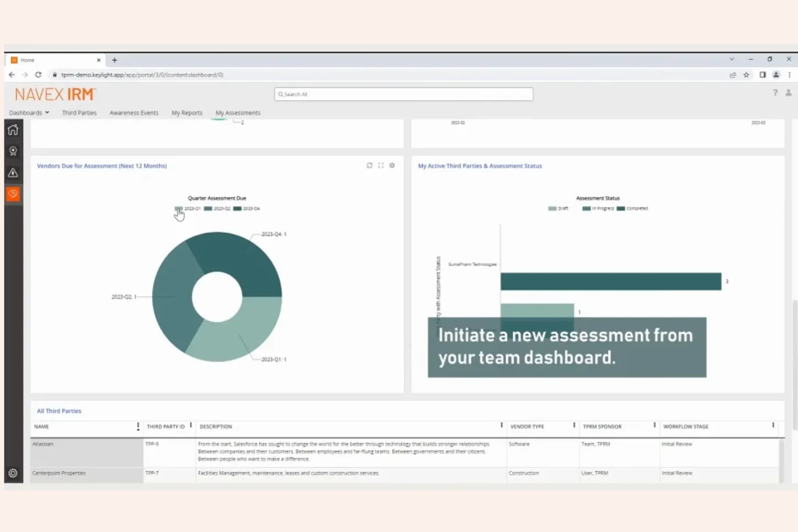Image resolution: width=798 pixels, height=532 pixels.
Task: Click the User, TPRM sponsor cell
Action: (x=619, y=473)
